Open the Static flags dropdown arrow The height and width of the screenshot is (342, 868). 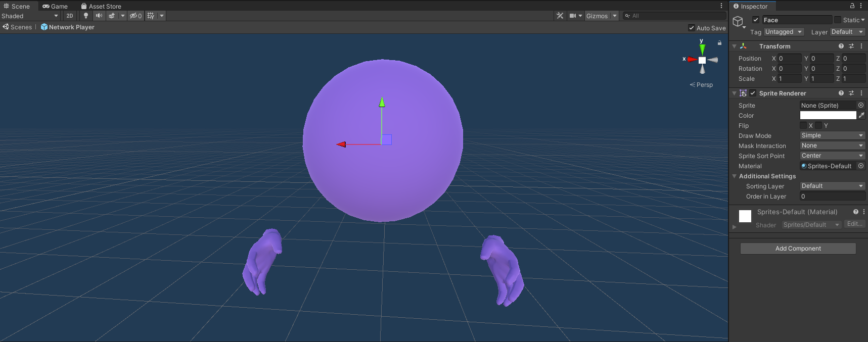tap(862, 20)
